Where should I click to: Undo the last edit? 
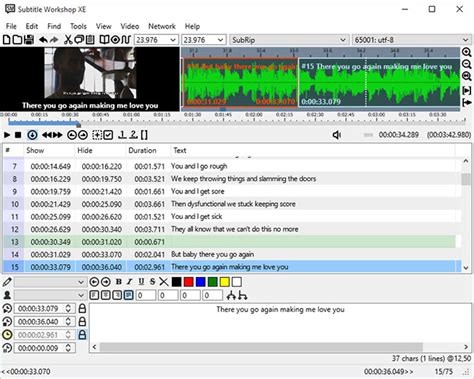click(43, 40)
